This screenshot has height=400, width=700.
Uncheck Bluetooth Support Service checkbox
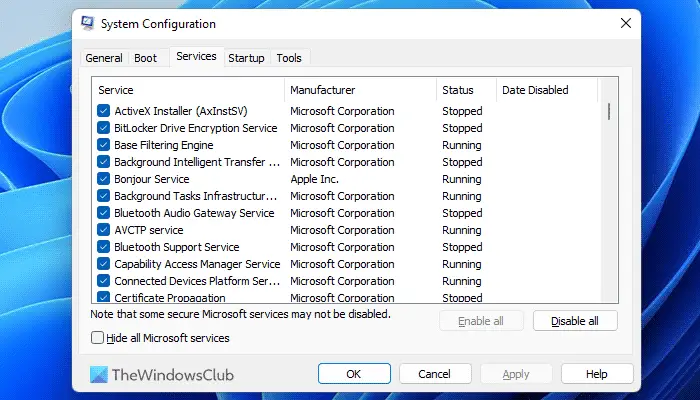(103, 246)
